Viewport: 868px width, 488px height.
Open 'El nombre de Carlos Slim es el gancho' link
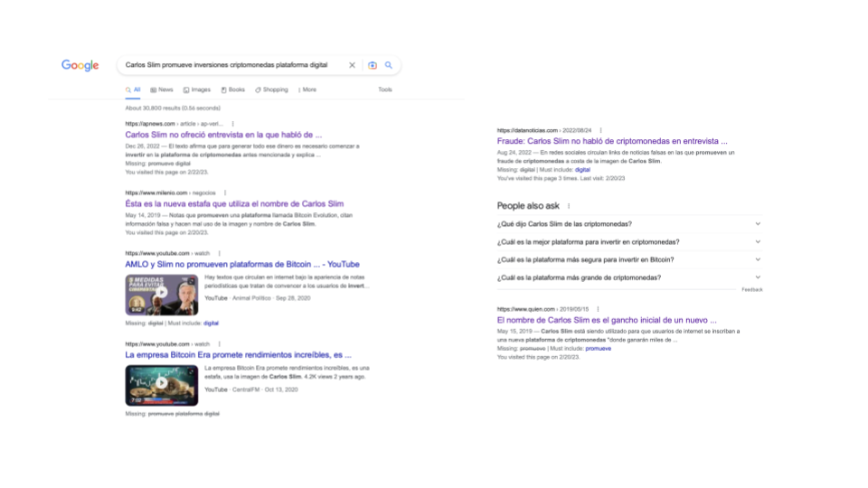click(x=607, y=320)
